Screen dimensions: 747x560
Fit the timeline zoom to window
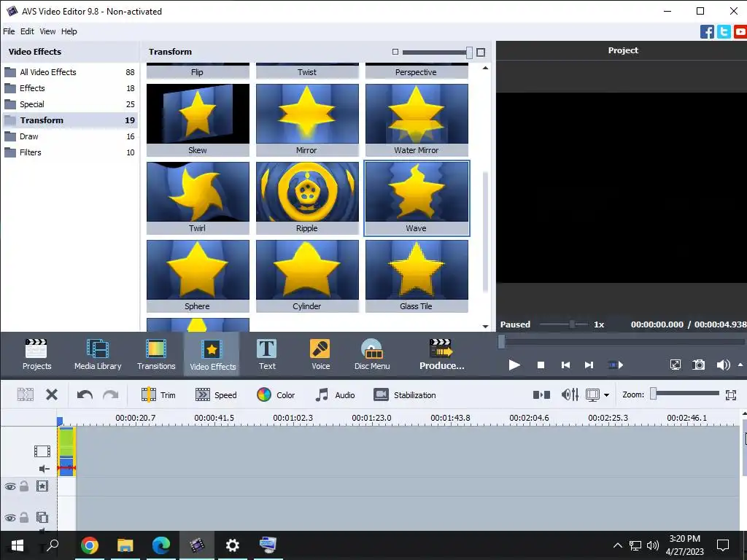point(731,394)
